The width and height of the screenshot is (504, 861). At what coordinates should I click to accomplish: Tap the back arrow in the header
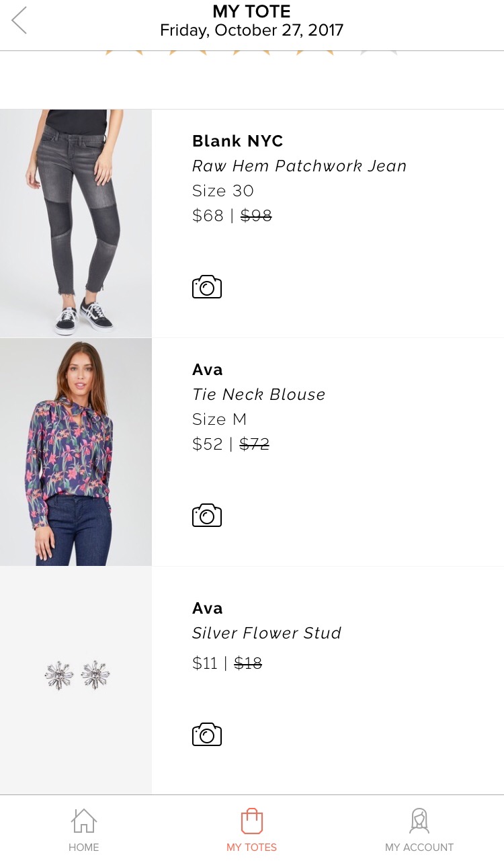19,20
